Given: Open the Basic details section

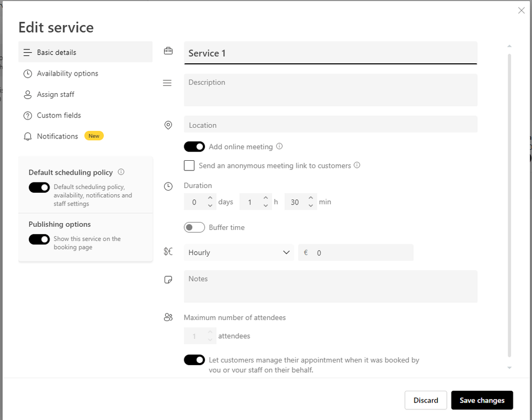Looking at the screenshot, I should point(86,52).
